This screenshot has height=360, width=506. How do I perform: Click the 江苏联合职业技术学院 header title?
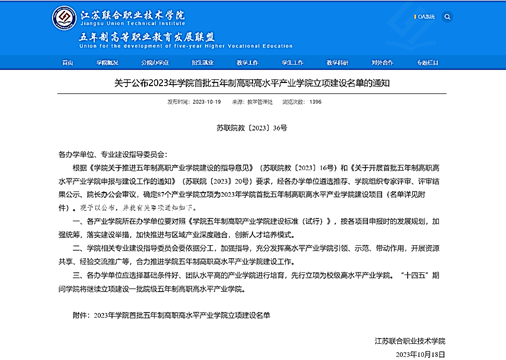tap(132, 15)
